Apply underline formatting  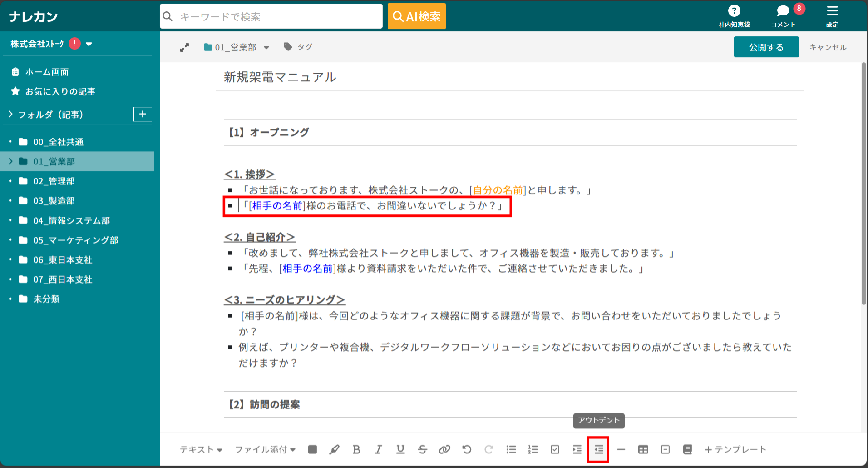(x=400, y=449)
